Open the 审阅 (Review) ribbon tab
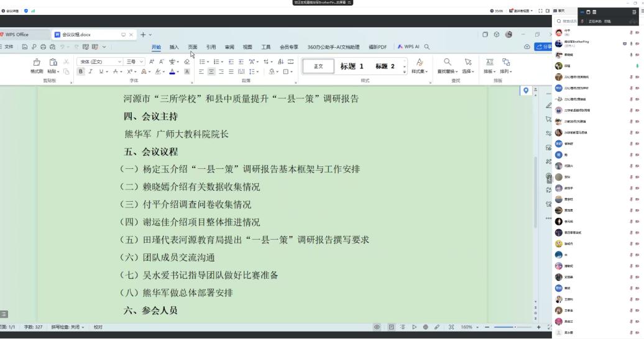The image size is (644, 339). 229,47
